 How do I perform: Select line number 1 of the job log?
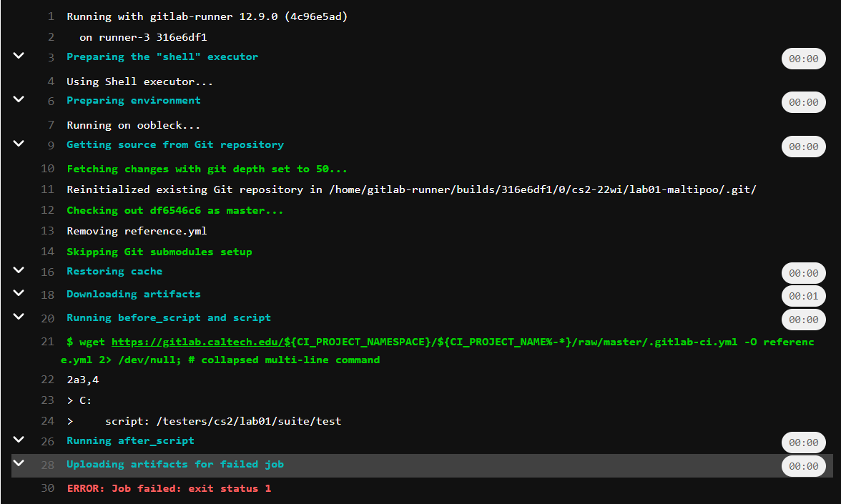point(51,16)
